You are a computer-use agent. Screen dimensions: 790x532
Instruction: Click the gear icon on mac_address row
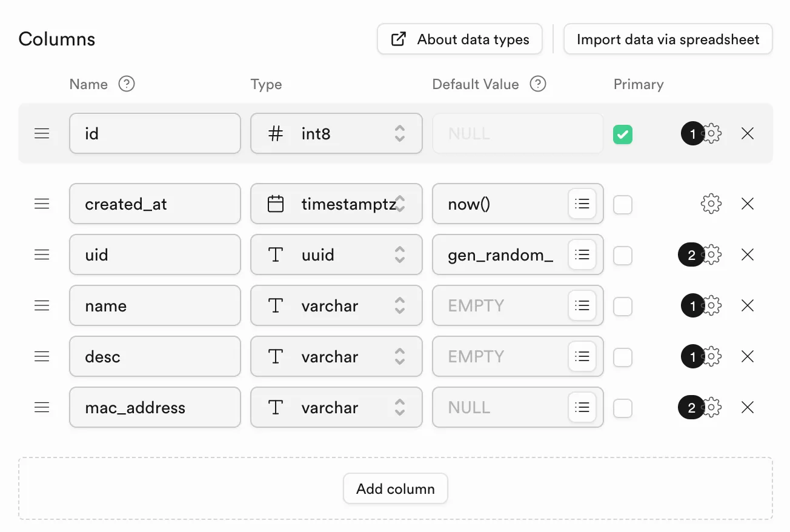coord(711,408)
